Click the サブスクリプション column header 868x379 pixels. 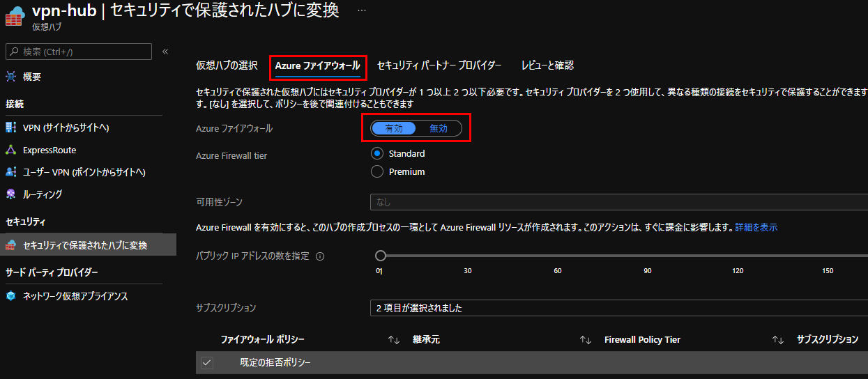tap(828, 340)
